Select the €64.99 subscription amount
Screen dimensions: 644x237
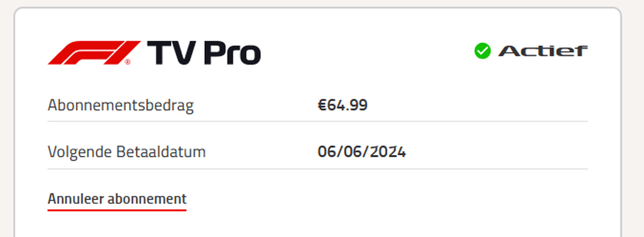(x=342, y=105)
